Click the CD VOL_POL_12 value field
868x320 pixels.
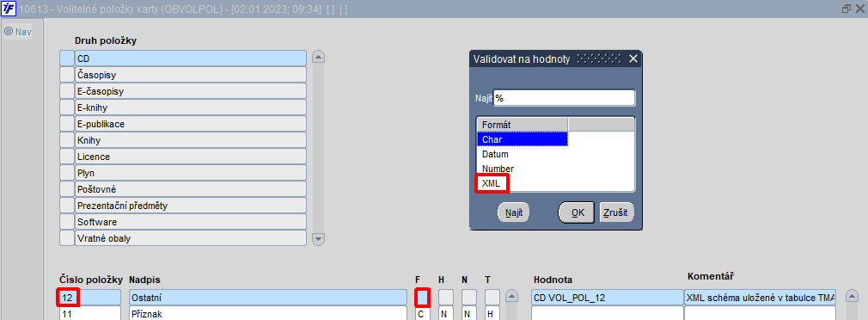pos(608,298)
